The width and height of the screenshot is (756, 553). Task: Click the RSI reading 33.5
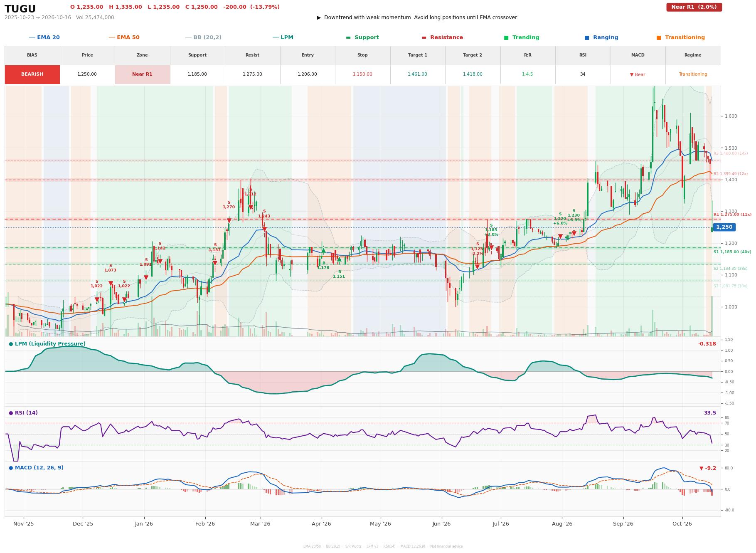(x=710, y=413)
